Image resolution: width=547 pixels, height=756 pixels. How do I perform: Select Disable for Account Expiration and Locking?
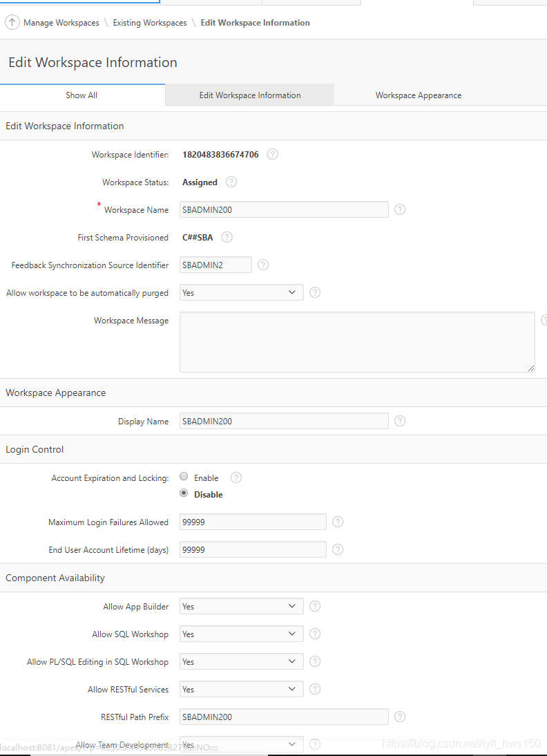point(184,493)
